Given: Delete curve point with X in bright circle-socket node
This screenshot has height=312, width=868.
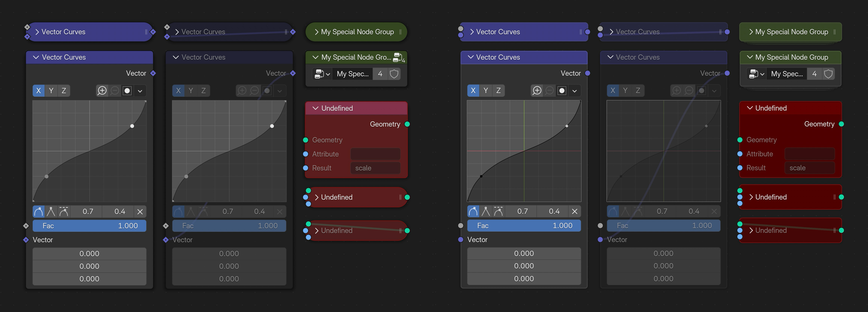Looking at the screenshot, I should (575, 211).
